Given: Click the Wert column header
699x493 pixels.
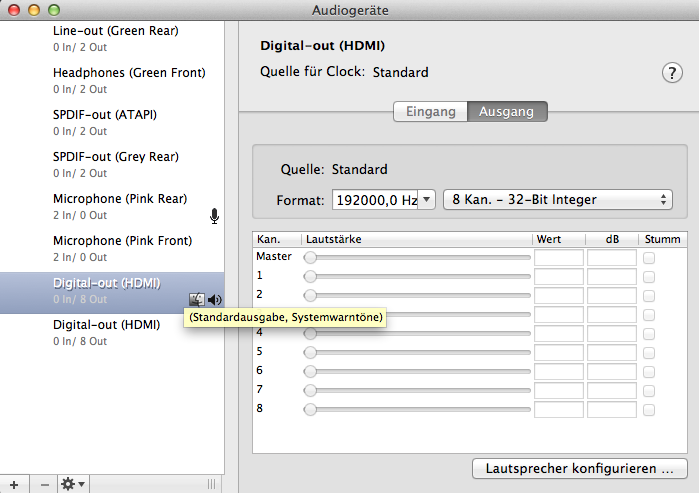Looking at the screenshot, I should click(559, 239).
